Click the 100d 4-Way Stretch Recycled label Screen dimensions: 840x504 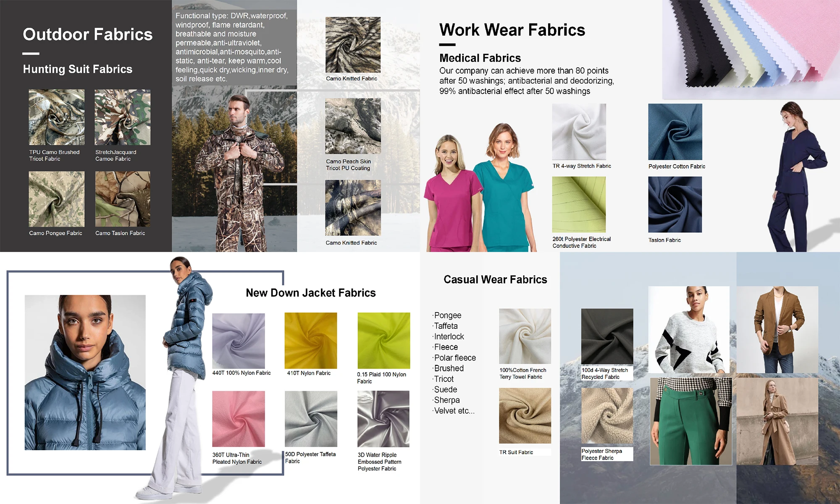pyautogui.click(x=604, y=373)
